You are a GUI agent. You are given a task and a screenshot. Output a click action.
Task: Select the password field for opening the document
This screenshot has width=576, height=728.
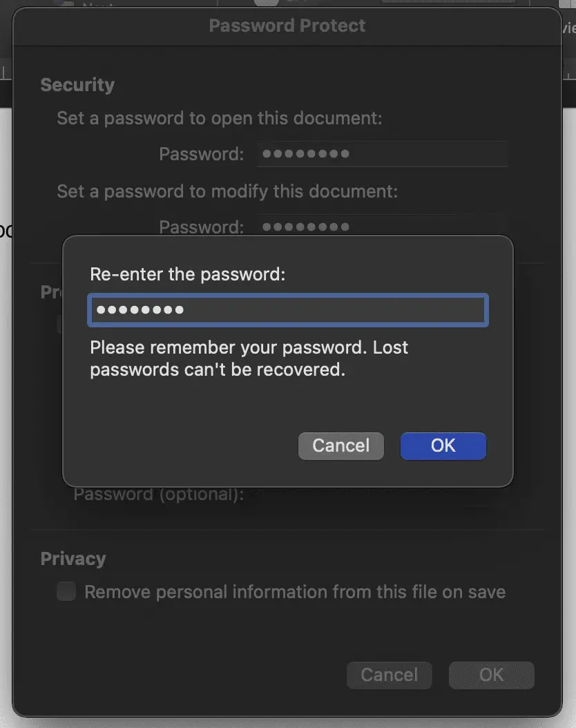point(382,153)
